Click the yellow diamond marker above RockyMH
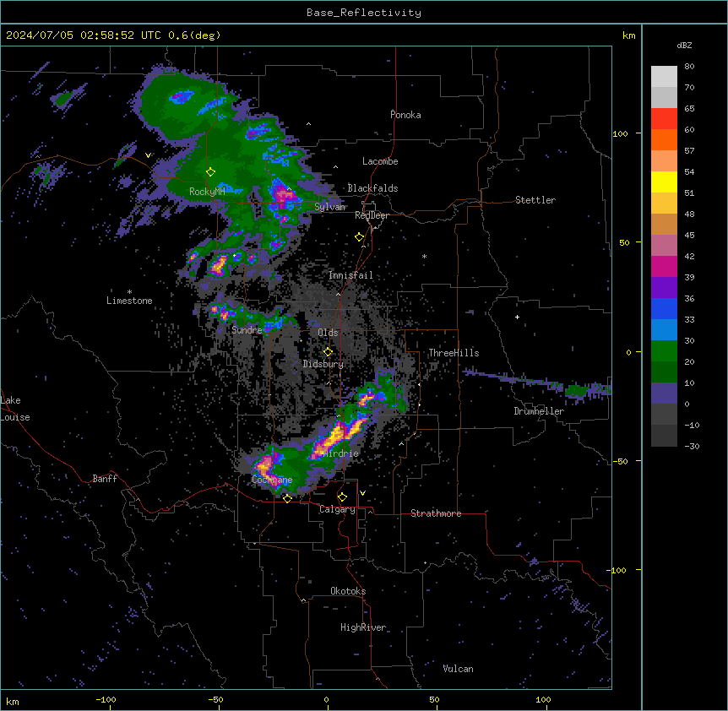 pyautogui.click(x=210, y=172)
